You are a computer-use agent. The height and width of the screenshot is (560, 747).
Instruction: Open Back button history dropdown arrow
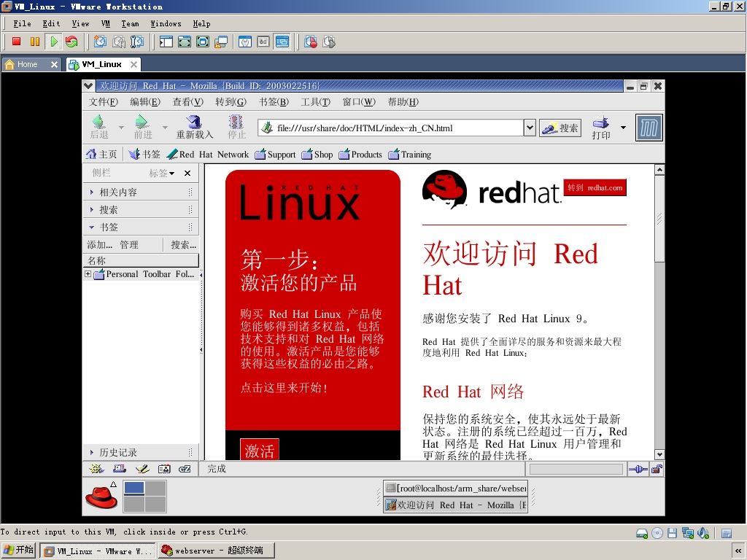(121, 127)
